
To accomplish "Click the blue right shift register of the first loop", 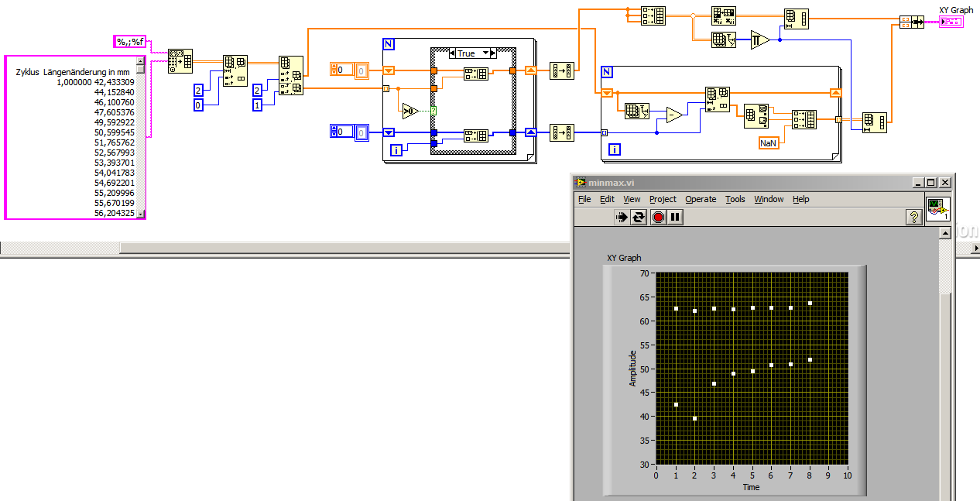I will (530, 132).
